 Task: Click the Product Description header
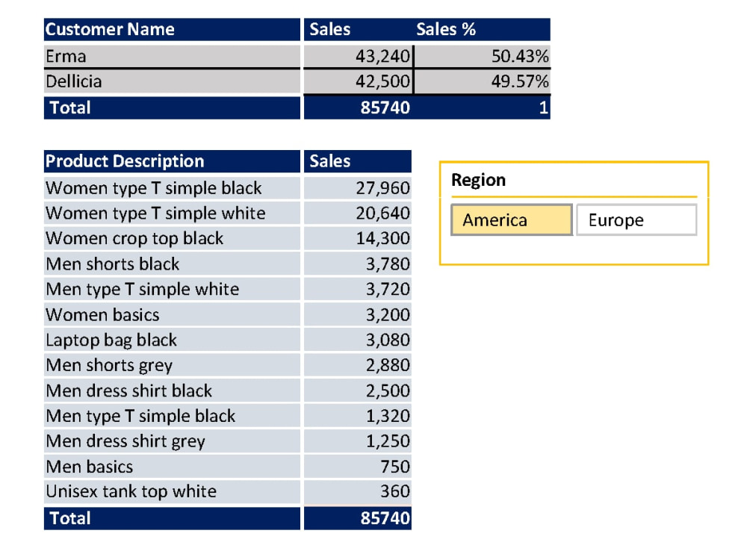(x=172, y=161)
